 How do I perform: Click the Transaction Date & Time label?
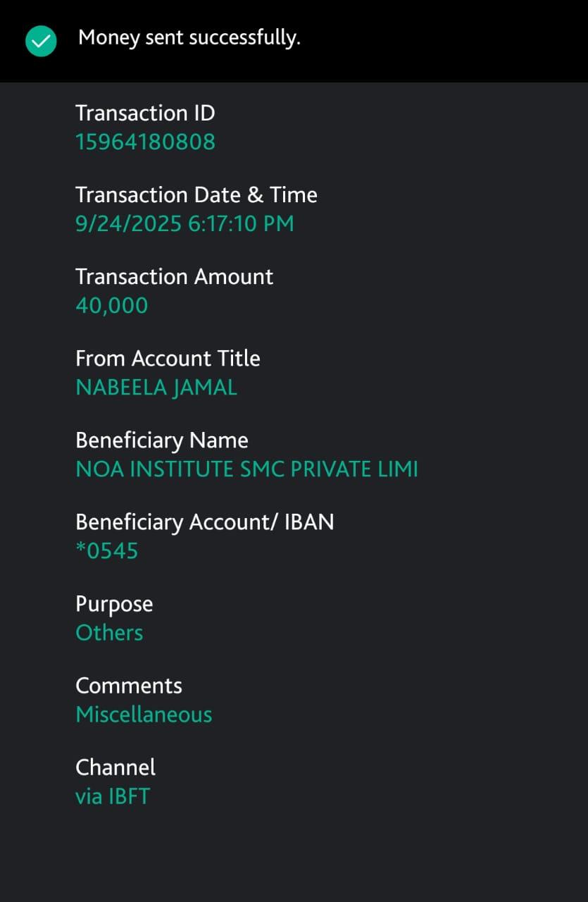point(196,194)
